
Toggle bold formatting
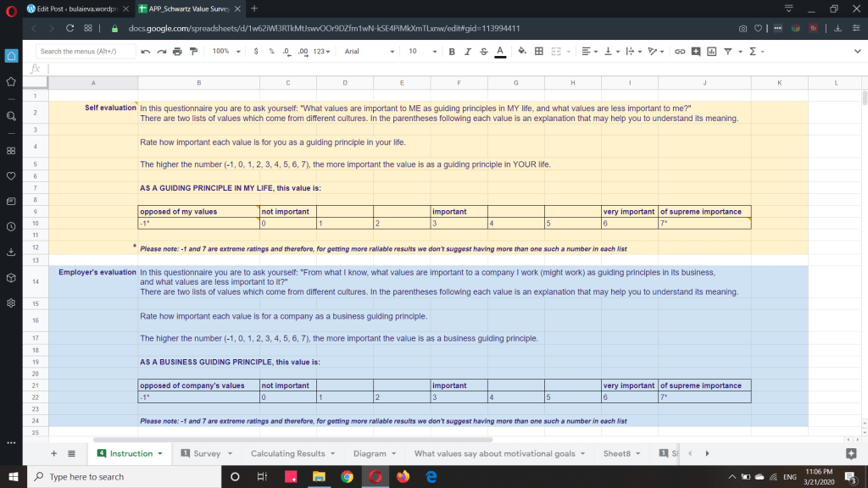pos(453,52)
